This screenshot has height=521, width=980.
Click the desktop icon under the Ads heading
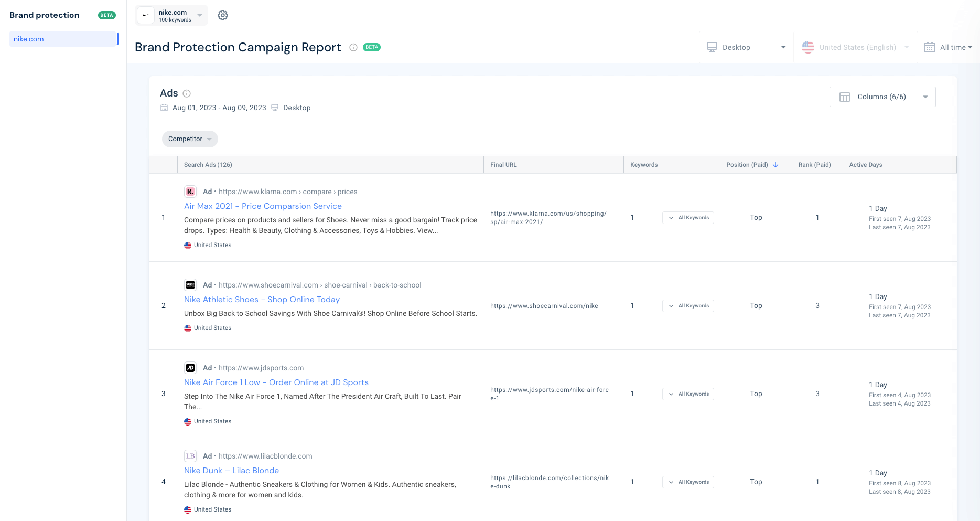pyautogui.click(x=275, y=108)
